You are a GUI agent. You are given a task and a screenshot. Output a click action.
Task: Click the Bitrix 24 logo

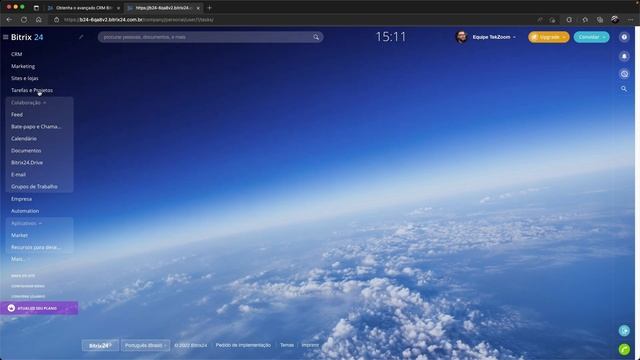tap(27, 37)
